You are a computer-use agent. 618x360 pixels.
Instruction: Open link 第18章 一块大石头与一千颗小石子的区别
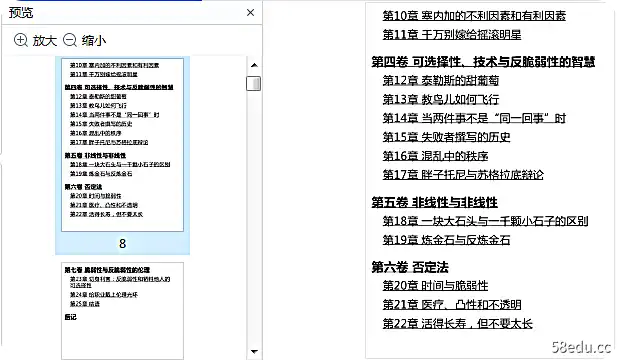click(485, 221)
